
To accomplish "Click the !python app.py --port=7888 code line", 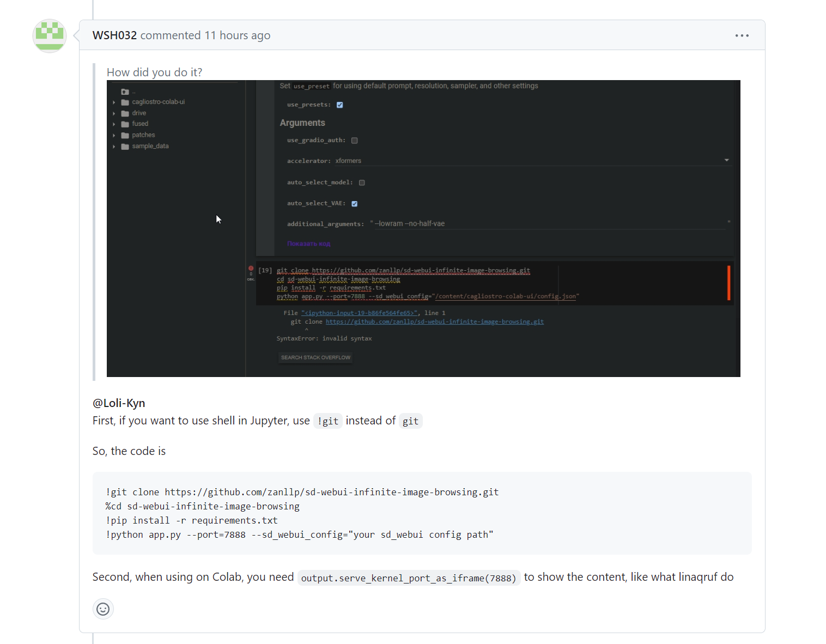I will pos(300,534).
